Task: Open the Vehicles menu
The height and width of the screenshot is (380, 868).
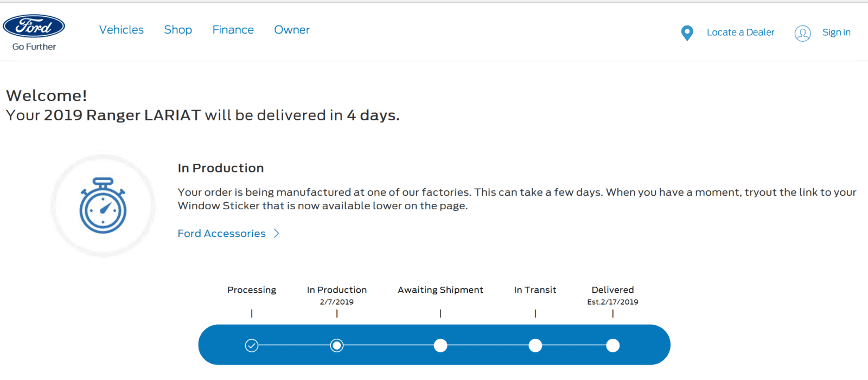Action: coord(122,30)
